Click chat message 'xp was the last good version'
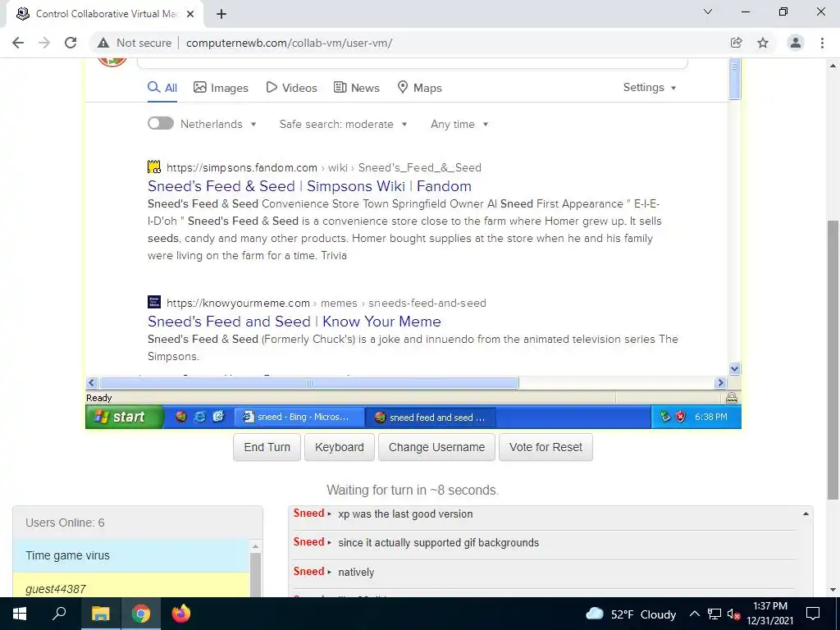This screenshot has height=630, width=840. click(405, 514)
